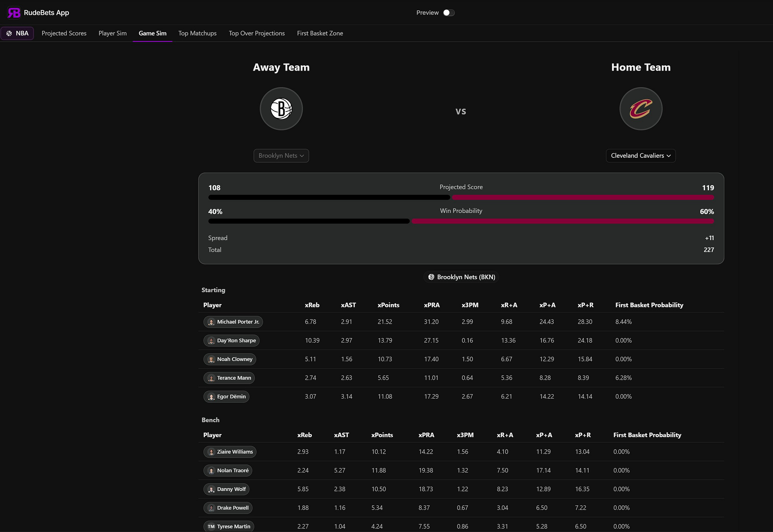Go to the Top Matchups tab
This screenshot has height=532, width=773.
198,33
